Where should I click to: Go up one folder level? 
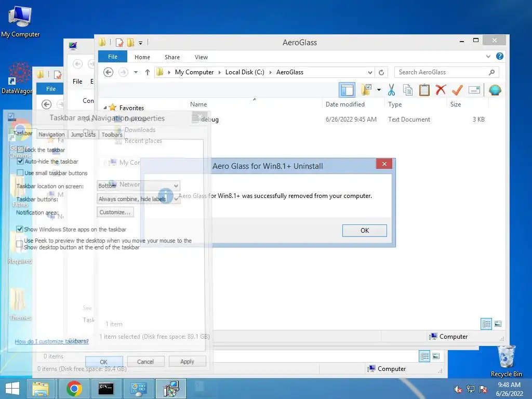(147, 72)
